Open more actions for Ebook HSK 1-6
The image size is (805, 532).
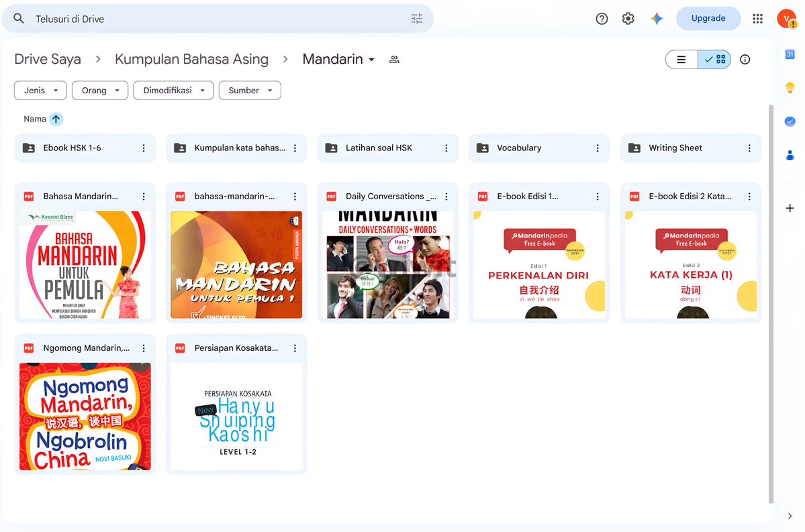pyautogui.click(x=144, y=148)
